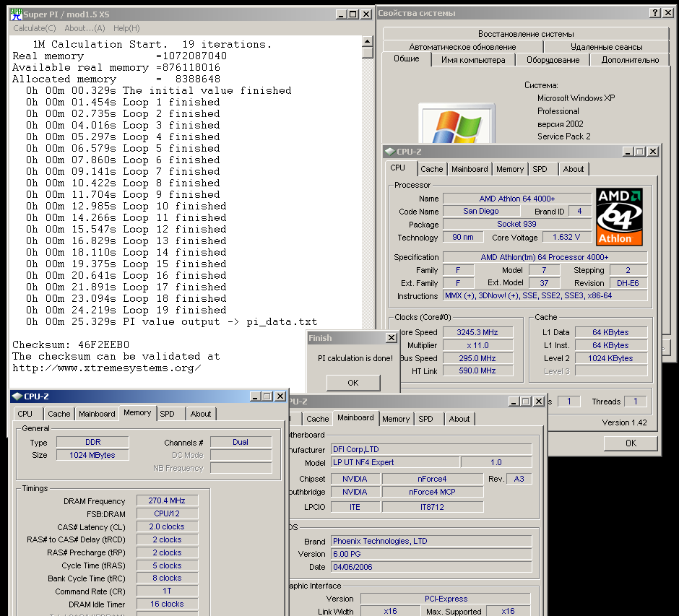679x616 pixels.
Task: Click the Command Rate value 1T
Action: (167, 591)
